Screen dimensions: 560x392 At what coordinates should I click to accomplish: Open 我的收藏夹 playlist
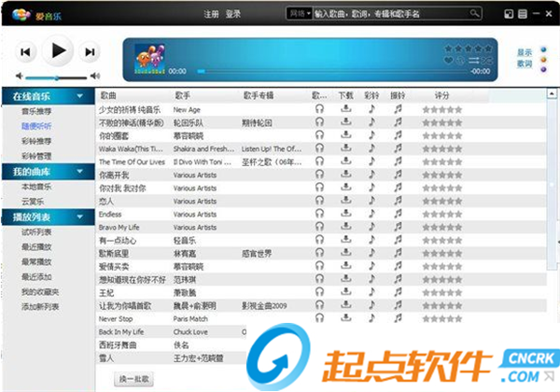(40, 292)
